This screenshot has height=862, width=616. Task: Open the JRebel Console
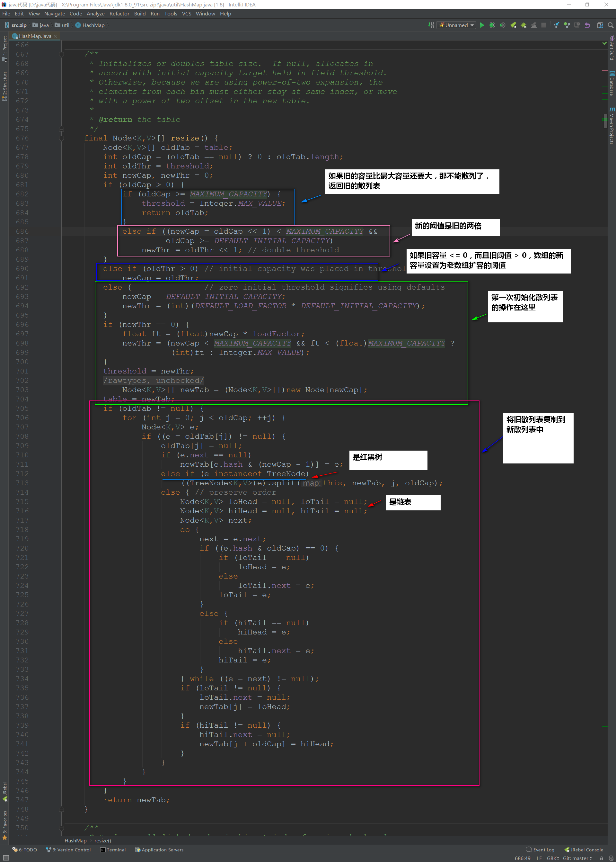tap(584, 850)
